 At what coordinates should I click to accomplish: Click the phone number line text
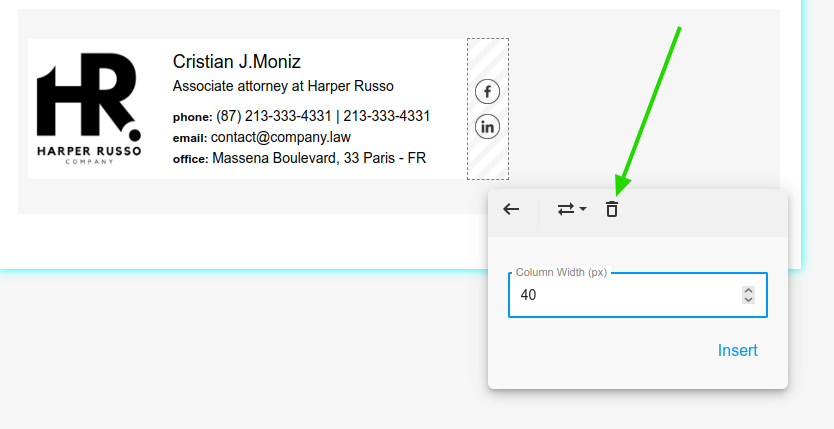click(301, 116)
